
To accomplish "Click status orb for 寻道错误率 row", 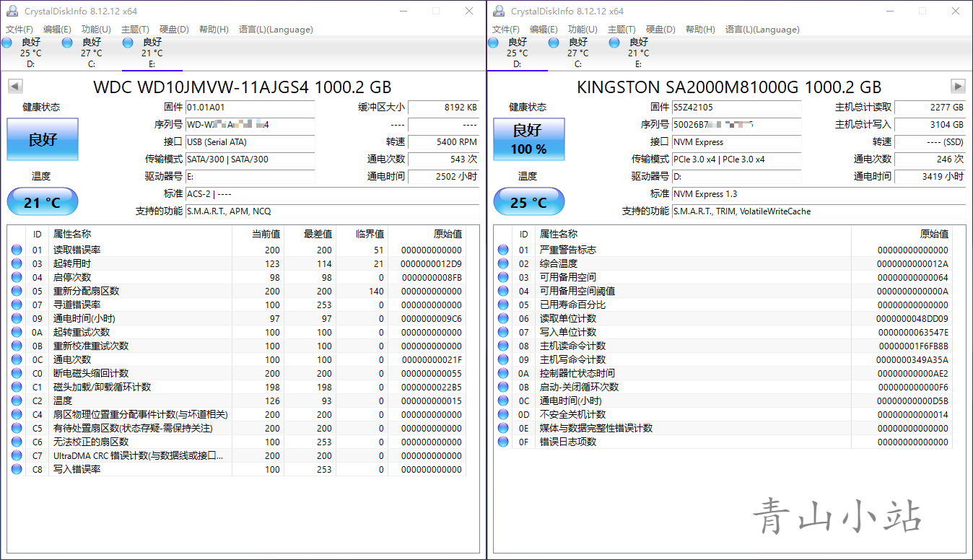I will click(17, 305).
